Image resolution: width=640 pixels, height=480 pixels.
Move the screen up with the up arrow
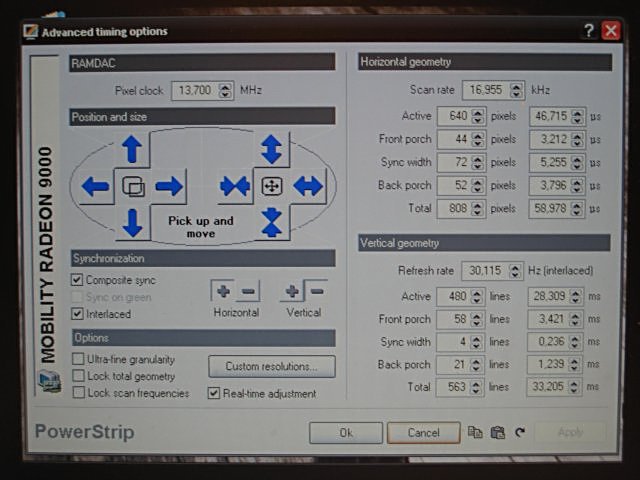point(131,150)
